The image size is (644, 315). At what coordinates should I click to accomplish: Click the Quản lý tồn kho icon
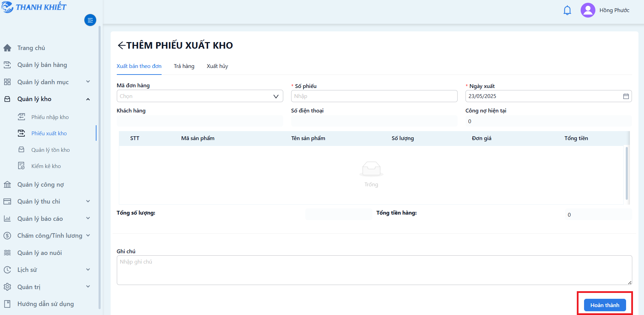pyautogui.click(x=21, y=150)
